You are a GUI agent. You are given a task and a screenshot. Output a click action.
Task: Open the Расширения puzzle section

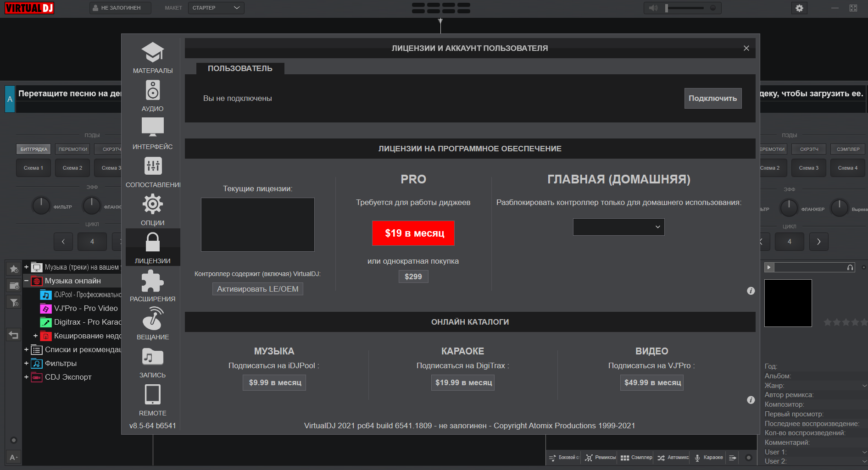tap(153, 286)
